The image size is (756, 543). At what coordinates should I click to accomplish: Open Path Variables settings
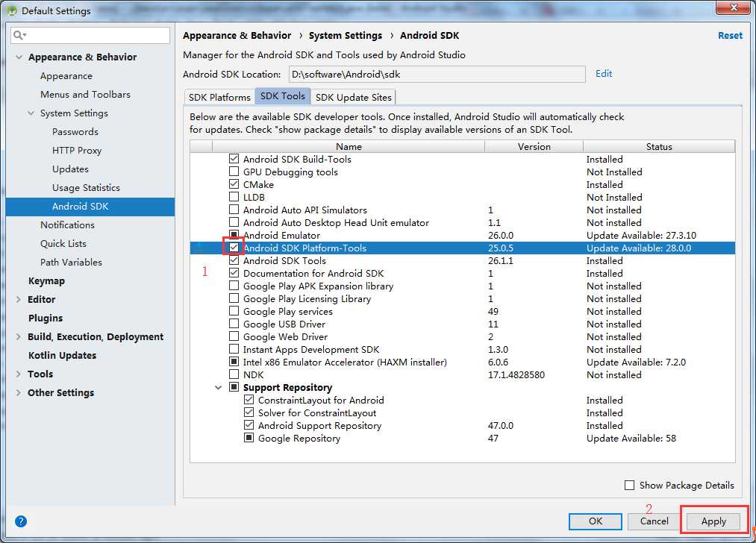click(x=71, y=263)
